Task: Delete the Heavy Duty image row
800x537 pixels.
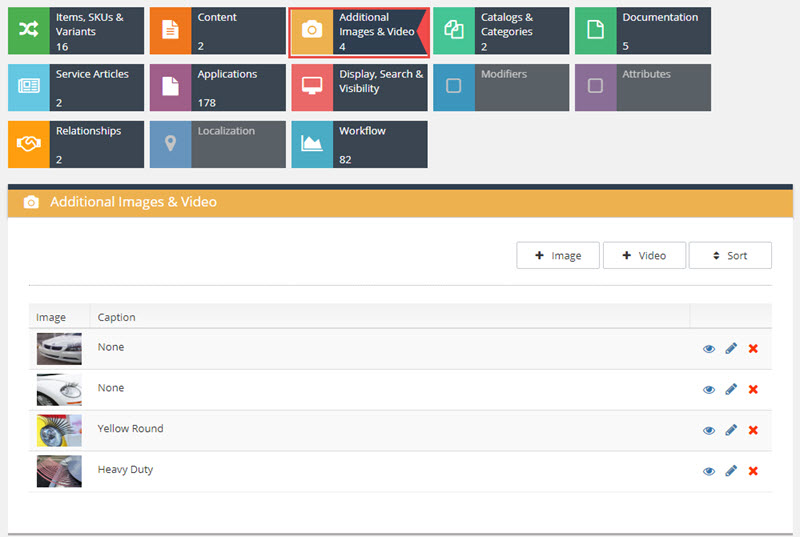Action: (753, 471)
